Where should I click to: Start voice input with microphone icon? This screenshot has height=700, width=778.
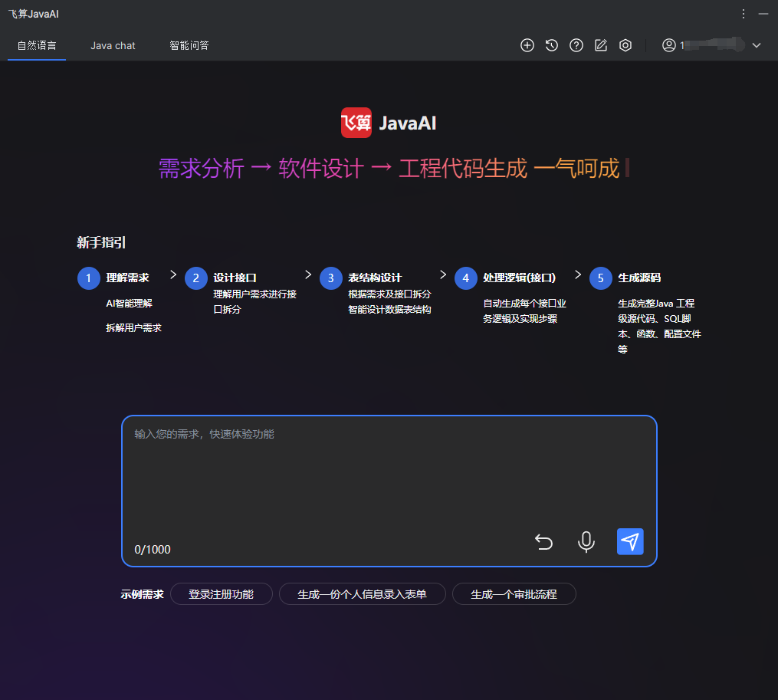pos(586,541)
